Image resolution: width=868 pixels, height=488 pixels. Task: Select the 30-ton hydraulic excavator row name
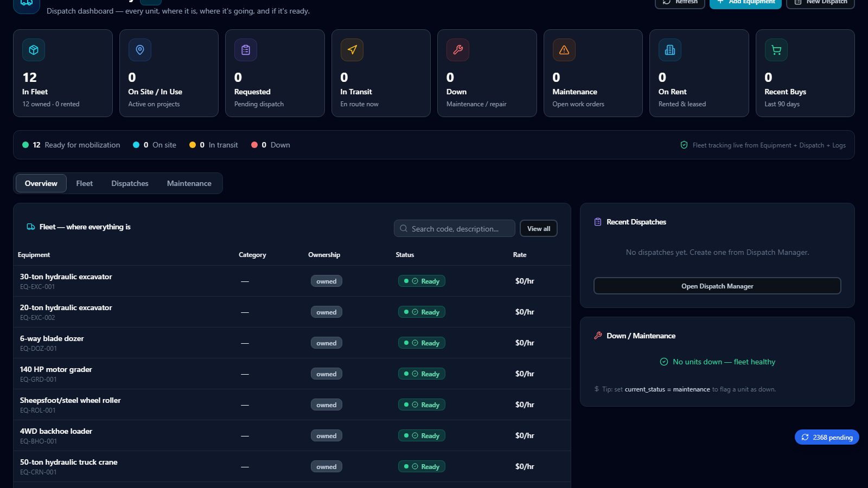coord(66,277)
